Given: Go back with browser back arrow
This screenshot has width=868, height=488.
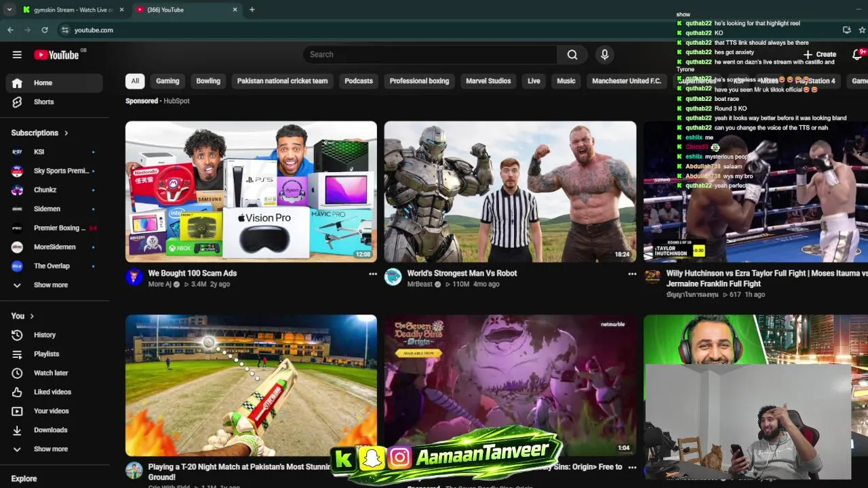Looking at the screenshot, I should [10, 30].
